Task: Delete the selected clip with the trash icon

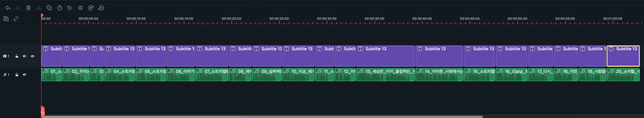Action: [x=29, y=8]
